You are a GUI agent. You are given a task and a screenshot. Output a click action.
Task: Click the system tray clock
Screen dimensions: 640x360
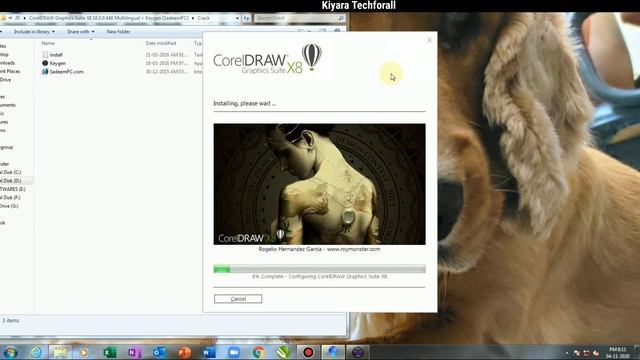click(617, 353)
